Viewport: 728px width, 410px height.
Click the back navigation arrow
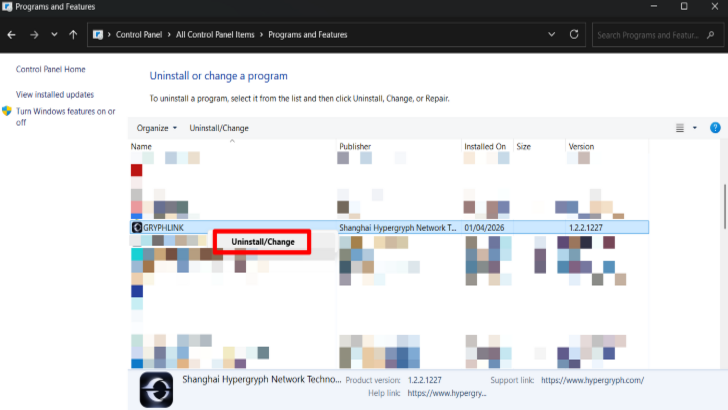(12, 35)
